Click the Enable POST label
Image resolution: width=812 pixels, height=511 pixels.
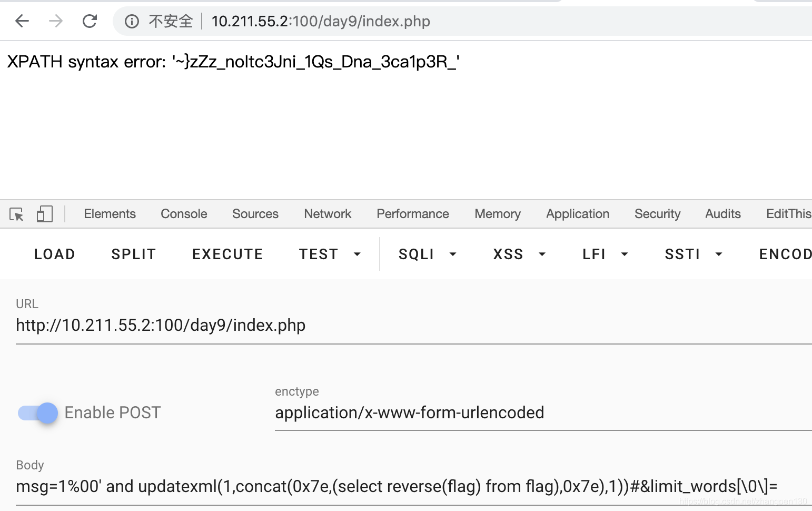coord(113,412)
